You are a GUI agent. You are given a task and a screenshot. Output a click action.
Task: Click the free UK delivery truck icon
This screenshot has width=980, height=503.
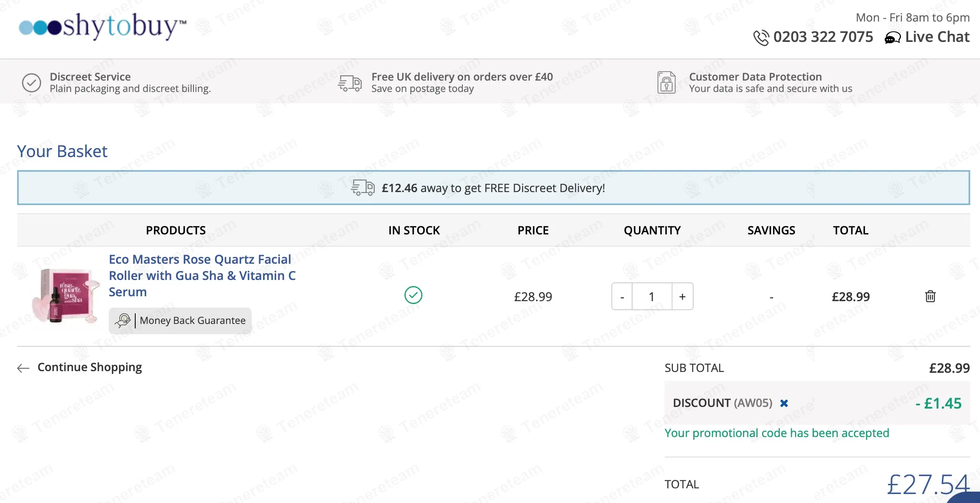click(350, 83)
